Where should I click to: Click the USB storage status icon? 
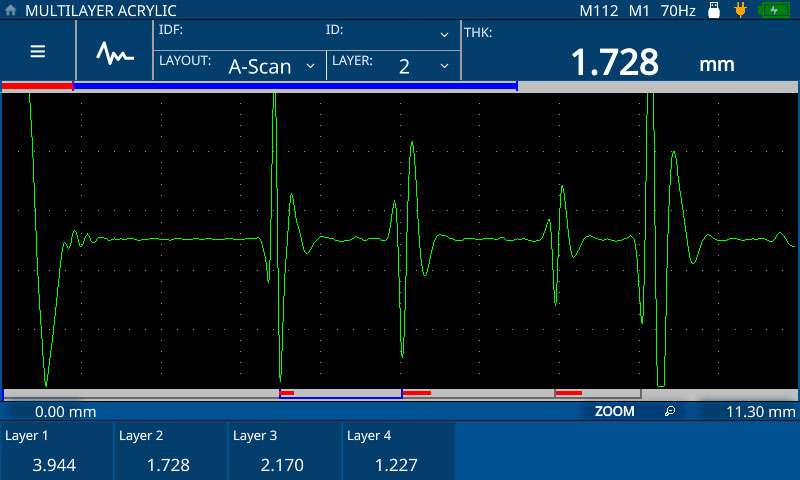tap(714, 10)
